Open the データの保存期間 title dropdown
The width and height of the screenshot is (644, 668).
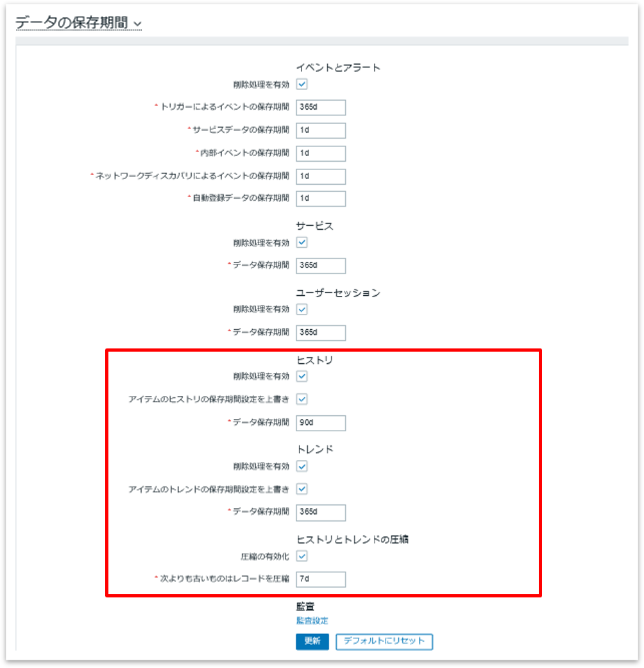(x=78, y=22)
